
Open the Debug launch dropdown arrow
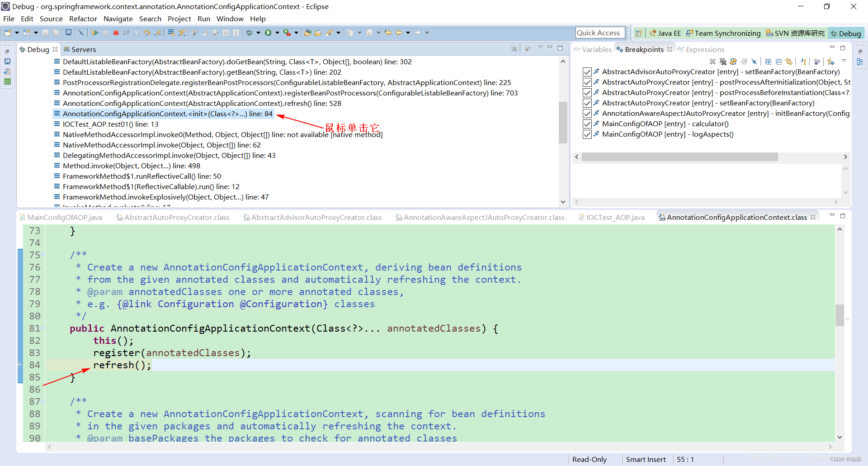coord(258,33)
